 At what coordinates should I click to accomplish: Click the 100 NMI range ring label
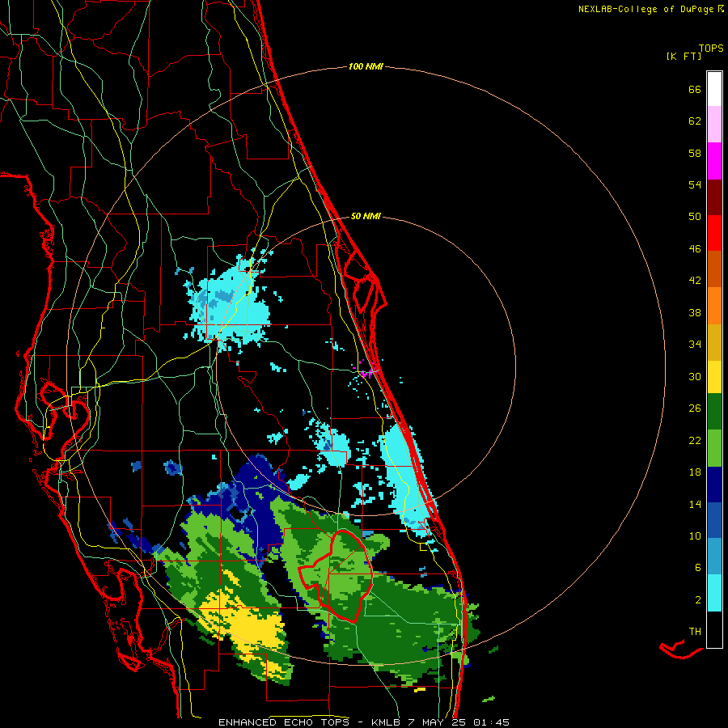(366, 67)
